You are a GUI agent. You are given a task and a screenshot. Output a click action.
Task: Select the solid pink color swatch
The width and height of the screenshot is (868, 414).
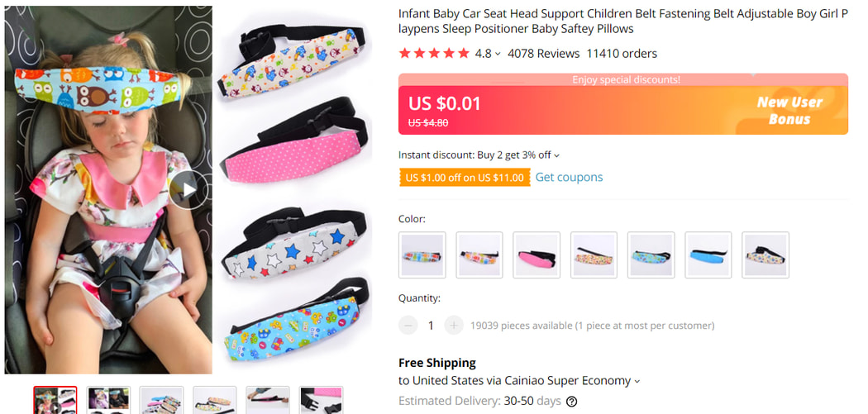(x=537, y=255)
